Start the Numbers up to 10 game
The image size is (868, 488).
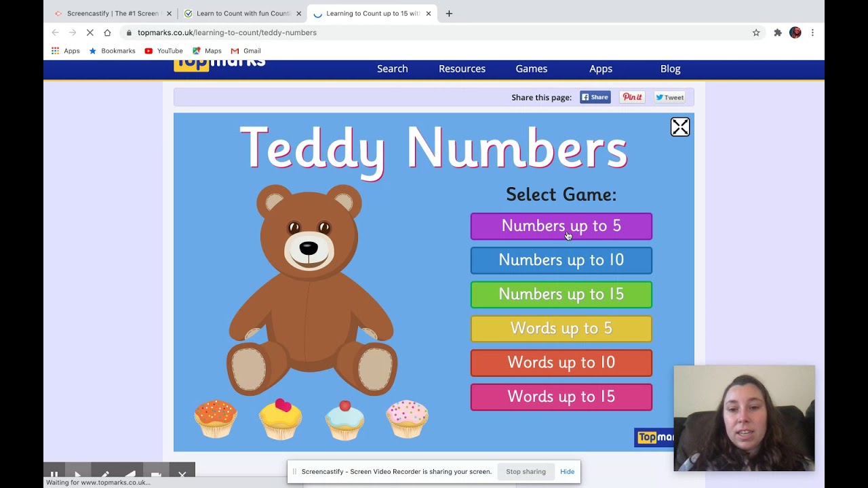561,260
